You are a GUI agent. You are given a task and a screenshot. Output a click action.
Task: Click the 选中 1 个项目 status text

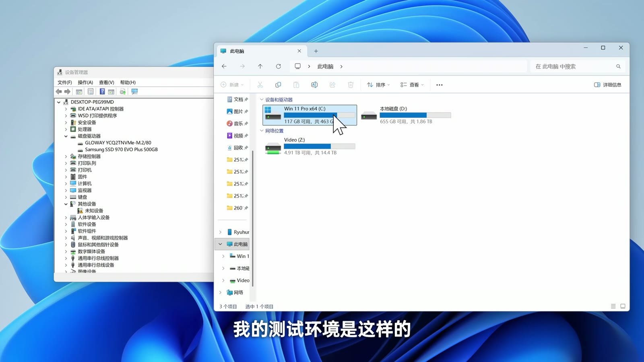pos(259,306)
